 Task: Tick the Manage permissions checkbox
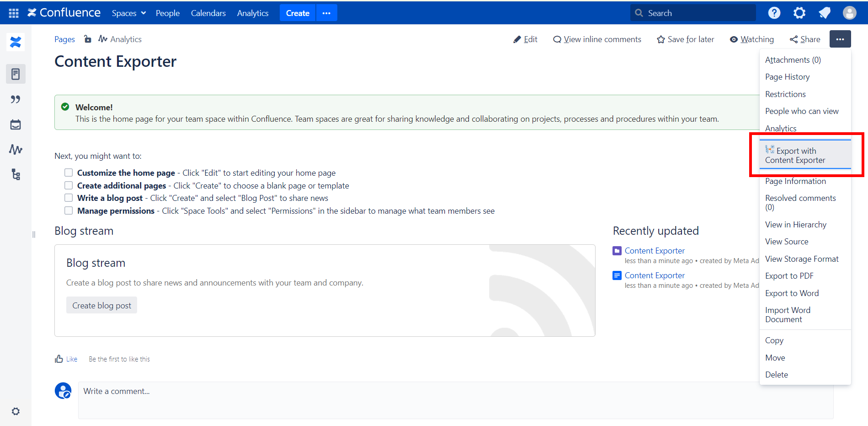(x=69, y=210)
